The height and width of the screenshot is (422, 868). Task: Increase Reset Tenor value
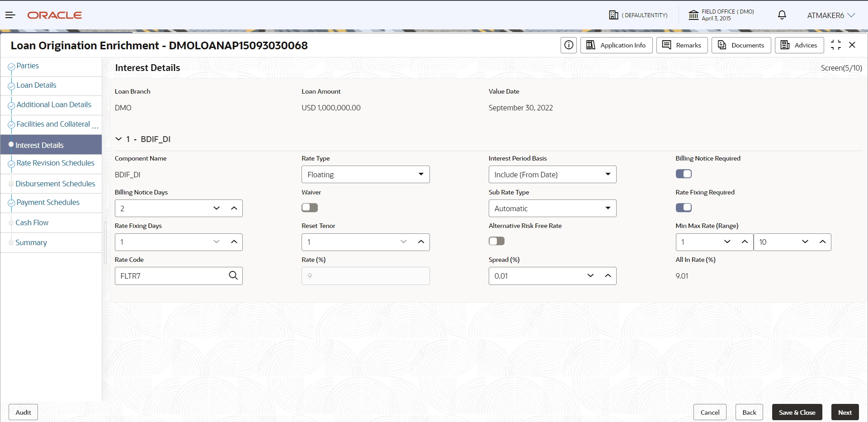coord(421,242)
